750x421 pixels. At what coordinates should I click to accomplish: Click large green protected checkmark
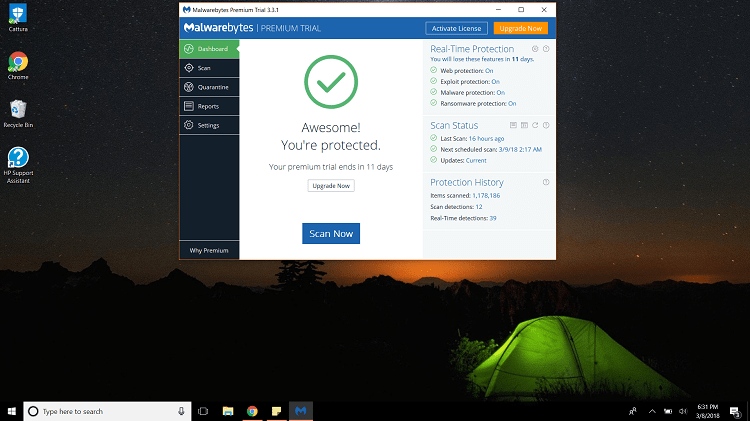pyautogui.click(x=331, y=82)
